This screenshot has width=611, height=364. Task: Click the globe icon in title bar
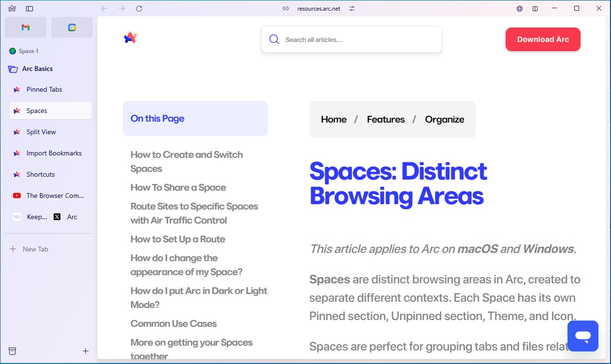(x=520, y=9)
